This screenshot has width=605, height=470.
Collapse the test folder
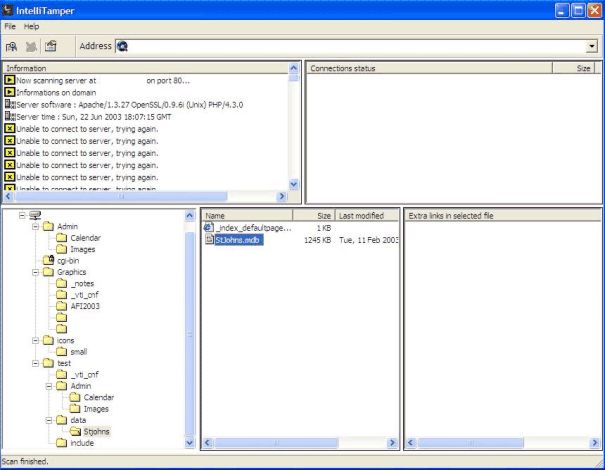click(35, 363)
